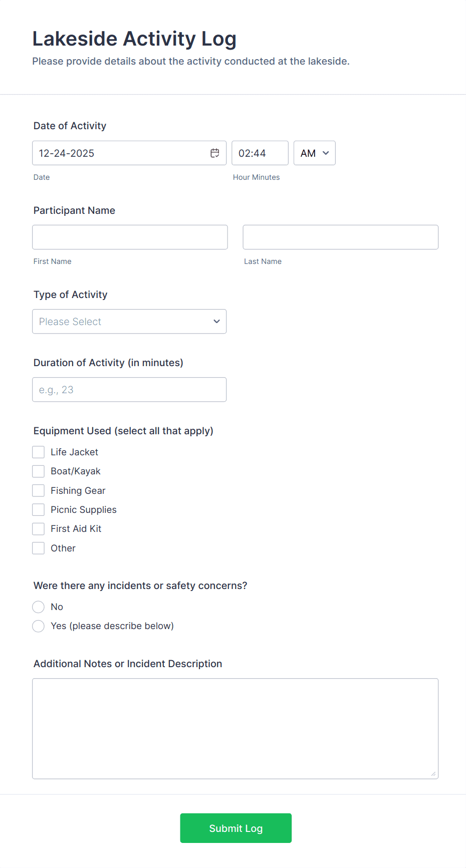The height and width of the screenshot is (868, 466).
Task: Open the calendar picker icon
Action: pos(215,153)
